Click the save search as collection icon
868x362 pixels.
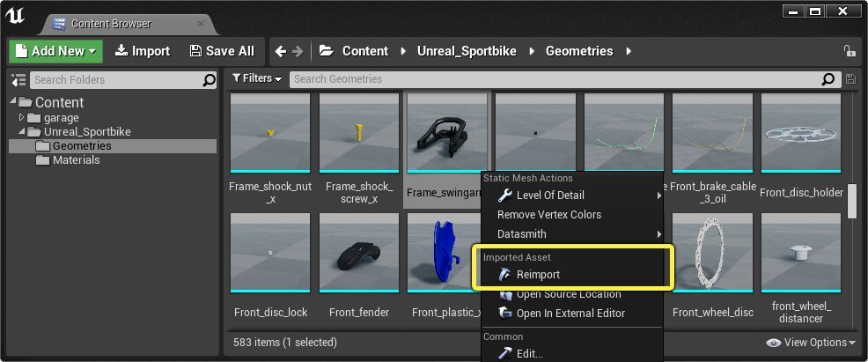[x=851, y=79]
